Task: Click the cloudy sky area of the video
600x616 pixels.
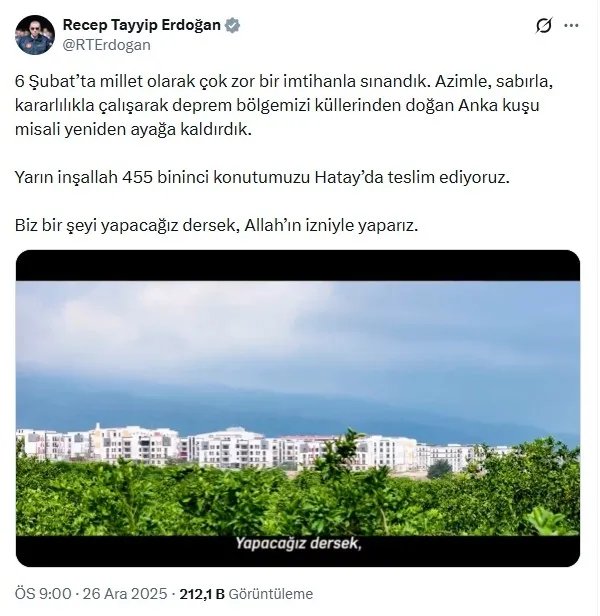Action: pyautogui.click(x=298, y=346)
